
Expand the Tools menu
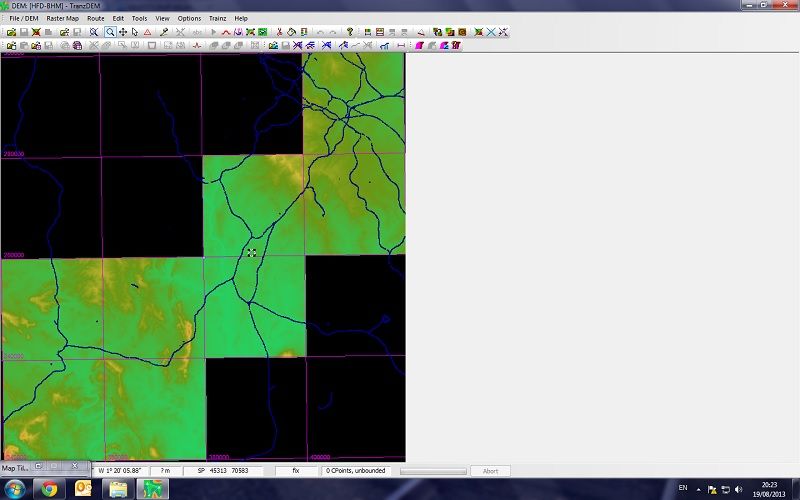(139, 18)
